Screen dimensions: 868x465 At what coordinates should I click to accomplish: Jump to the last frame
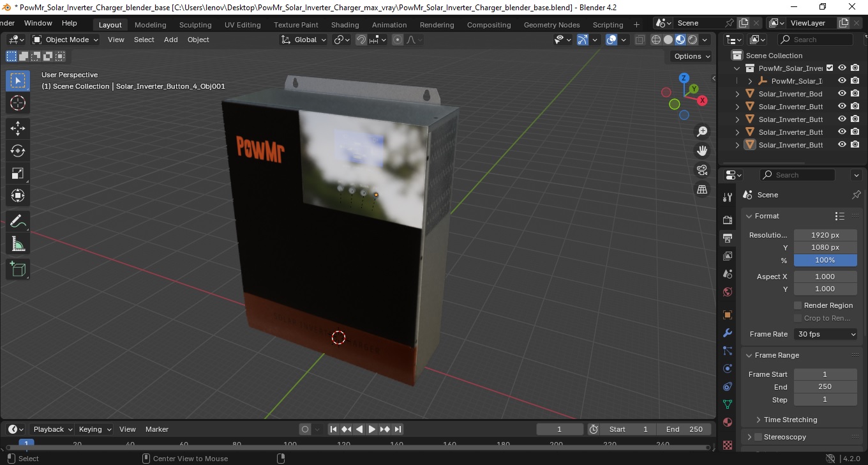[398, 429]
